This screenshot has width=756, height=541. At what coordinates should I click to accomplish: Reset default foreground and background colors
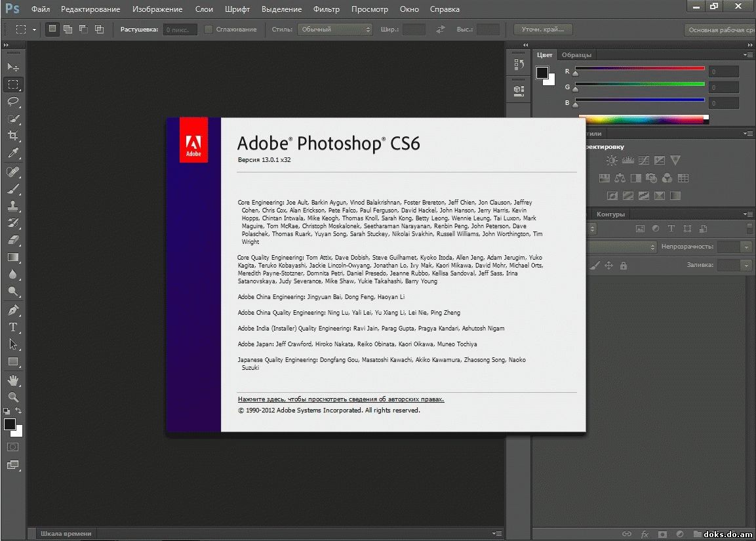(x=7, y=411)
